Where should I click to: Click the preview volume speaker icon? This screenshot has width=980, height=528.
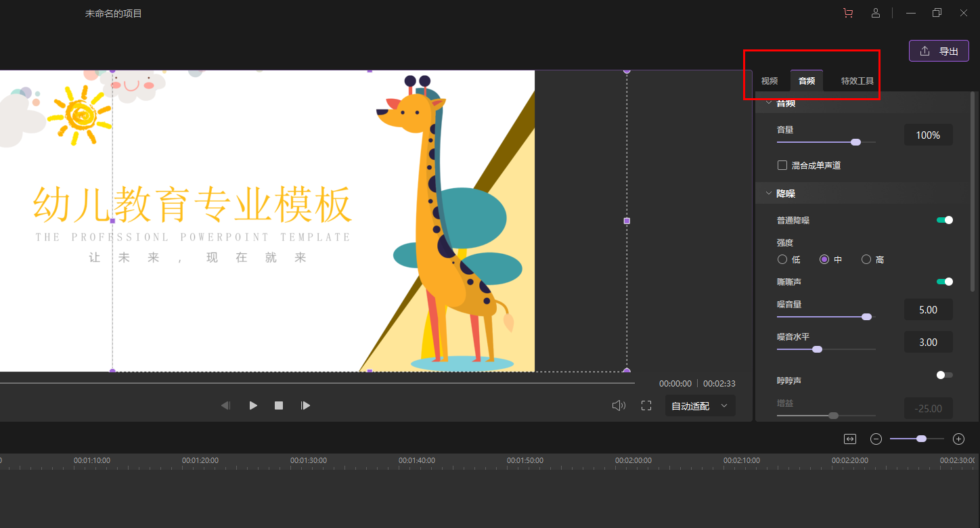pos(618,405)
